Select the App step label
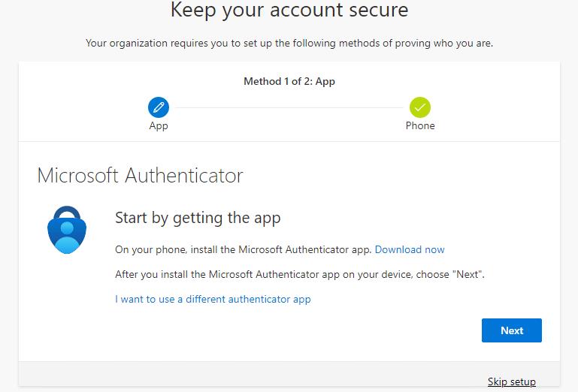Image resolution: width=578 pixels, height=392 pixels. coord(159,126)
